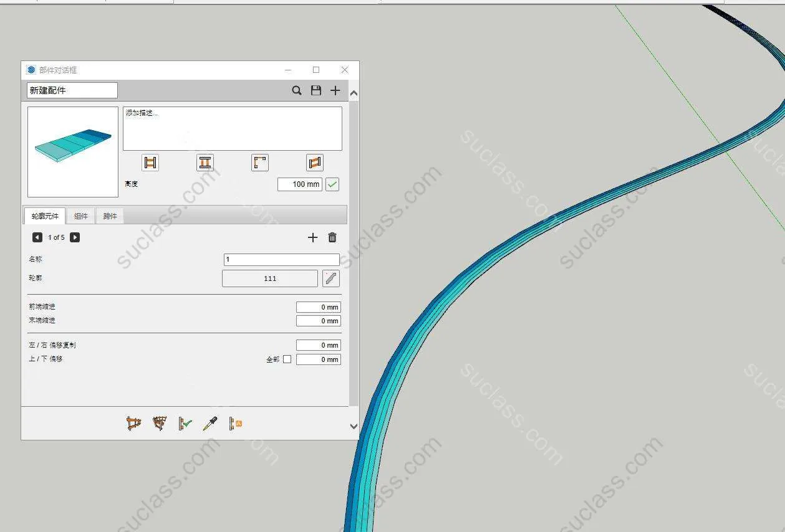Save assembly with the floppy disk icon
785x532 pixels.
[x=316, y=91]
